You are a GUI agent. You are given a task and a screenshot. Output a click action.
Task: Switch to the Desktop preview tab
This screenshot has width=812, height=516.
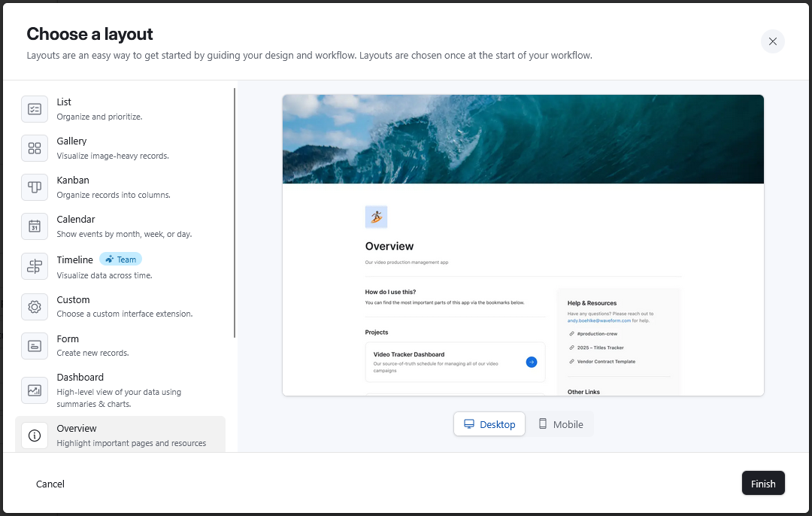489,423
